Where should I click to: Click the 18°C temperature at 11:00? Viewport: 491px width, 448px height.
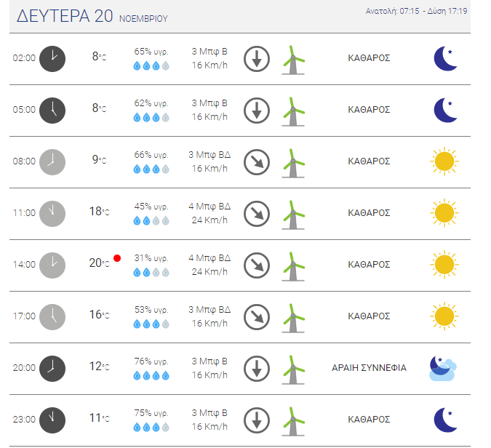pos(99,212)
